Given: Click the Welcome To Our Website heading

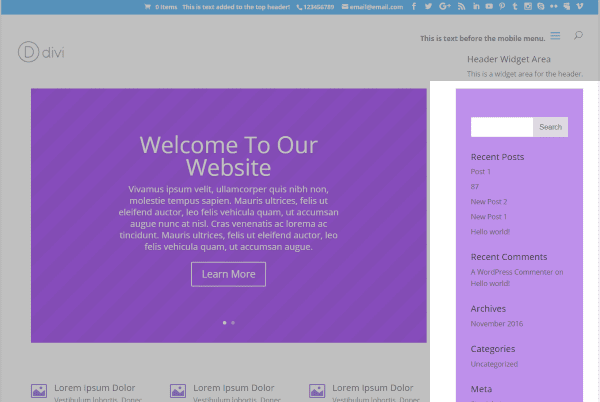Looking at the screenshot, I should [x=228, y=156].
